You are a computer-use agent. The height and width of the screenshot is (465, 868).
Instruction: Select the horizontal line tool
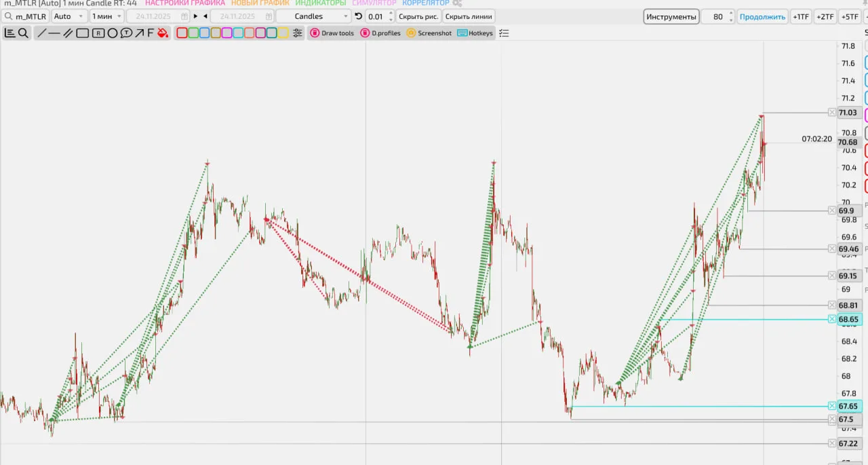click(x=54, y=33)
